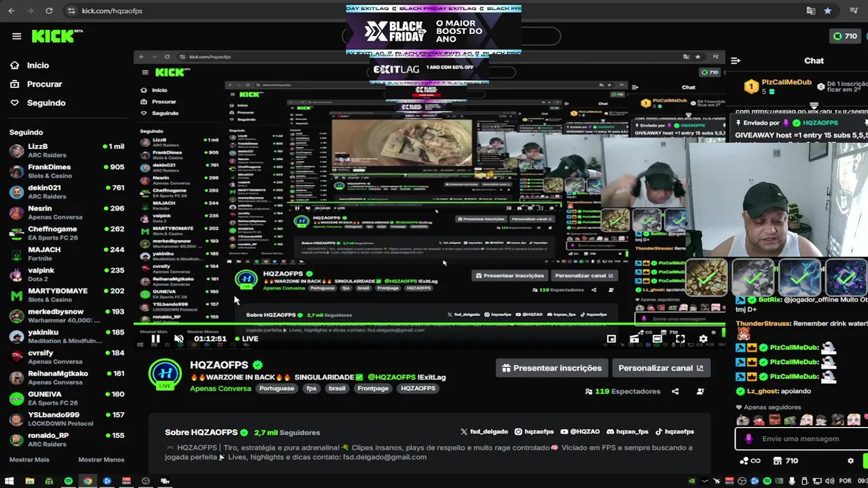
Task: Open the Windows Start menu
Action: pos(9,481)
